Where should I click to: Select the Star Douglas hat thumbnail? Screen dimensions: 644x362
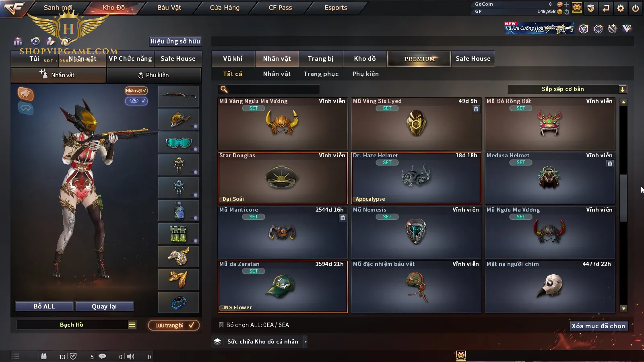pos(282,178)
